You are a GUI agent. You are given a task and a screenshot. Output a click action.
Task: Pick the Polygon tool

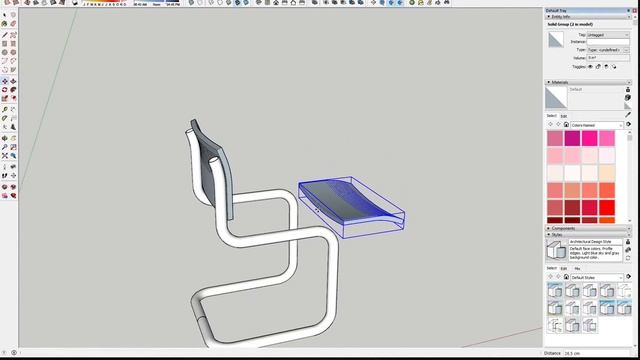13,52
